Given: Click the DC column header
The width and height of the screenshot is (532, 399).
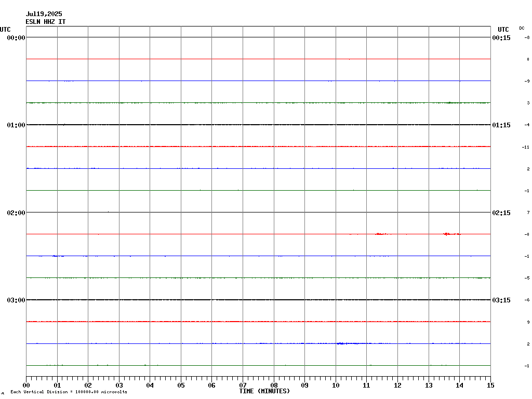Looking at the screenshot, I should (522, 28).
